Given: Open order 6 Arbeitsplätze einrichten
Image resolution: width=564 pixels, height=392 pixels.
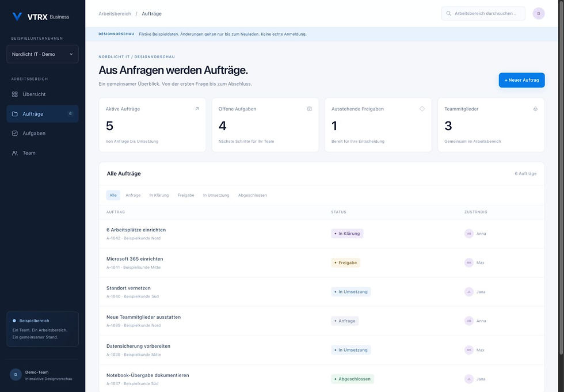Looking at the screenshot, I should (136, 230).
